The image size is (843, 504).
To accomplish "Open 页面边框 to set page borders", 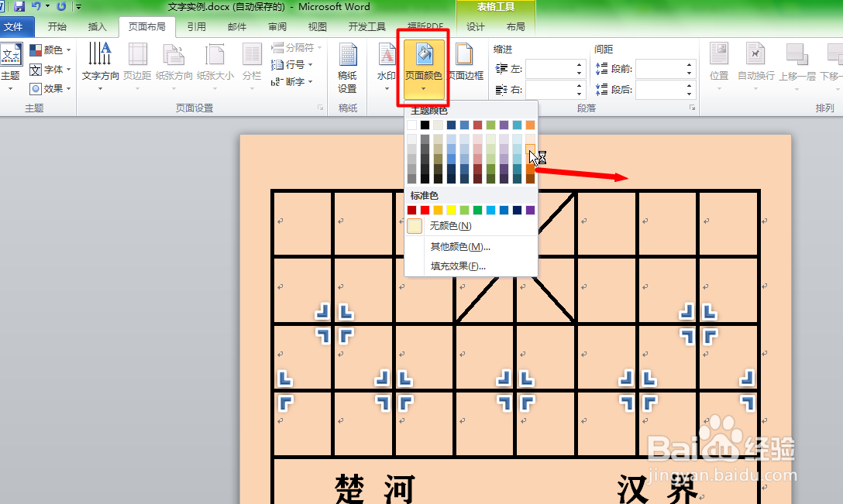I will click(465, 53).
